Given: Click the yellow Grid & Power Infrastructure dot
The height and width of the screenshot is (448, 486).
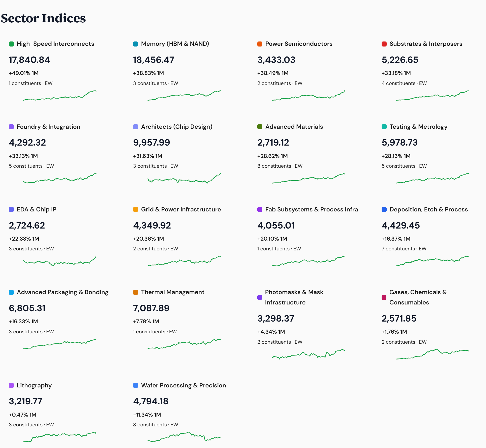Looking at the screenshot, I should click(135, 209).
